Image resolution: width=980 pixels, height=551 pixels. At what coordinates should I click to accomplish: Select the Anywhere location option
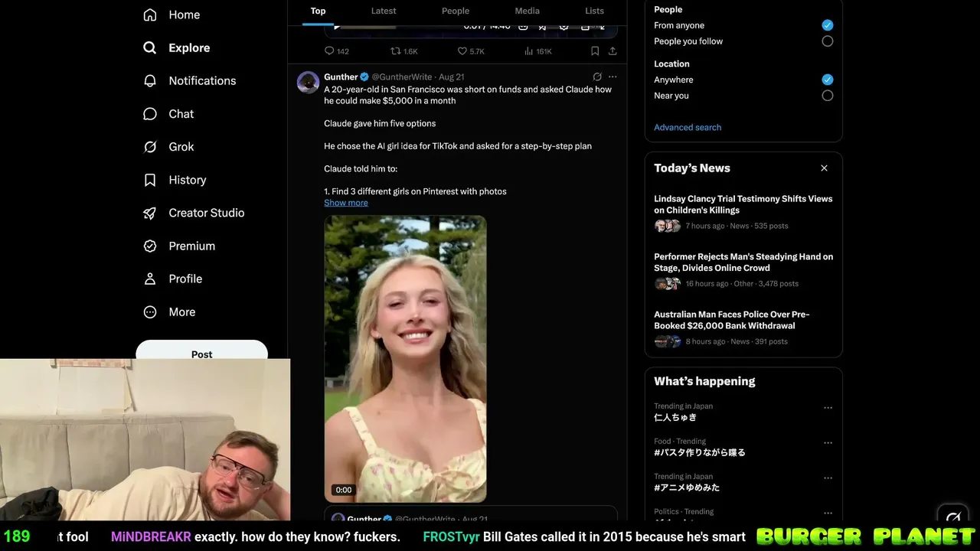(828, 80)
